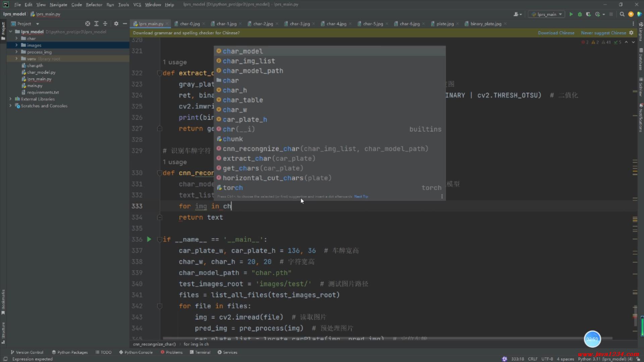
Task: Click the Stop button in run toolbar
Action: point(611,14)
